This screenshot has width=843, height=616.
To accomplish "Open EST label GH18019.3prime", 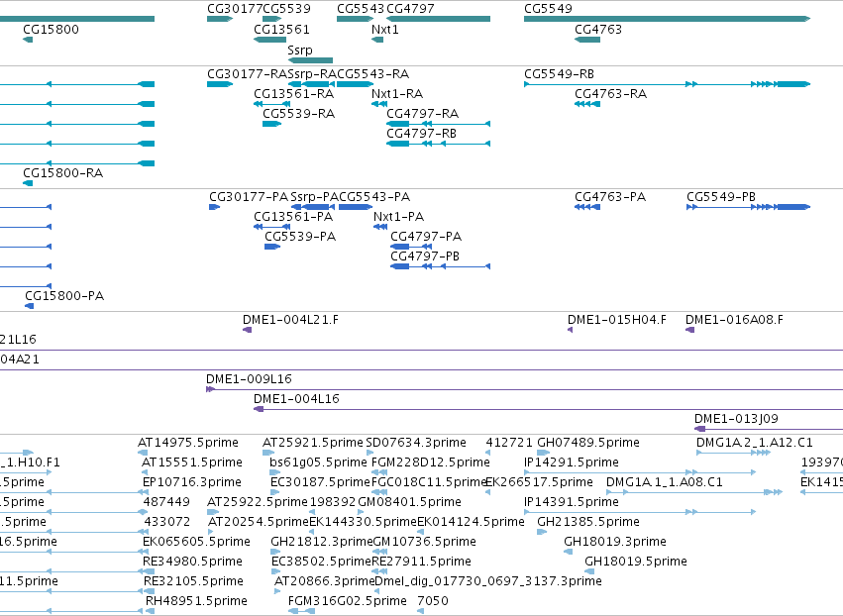I will click(615, 542).
